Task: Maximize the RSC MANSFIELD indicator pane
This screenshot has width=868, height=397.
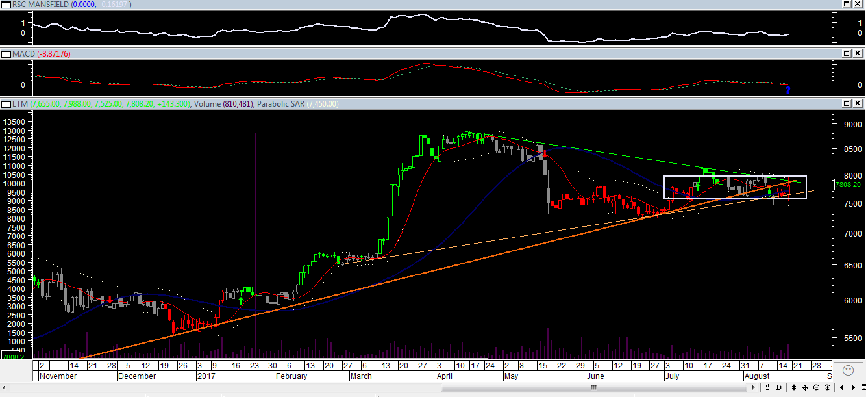Action: click(x=847, y=4)
